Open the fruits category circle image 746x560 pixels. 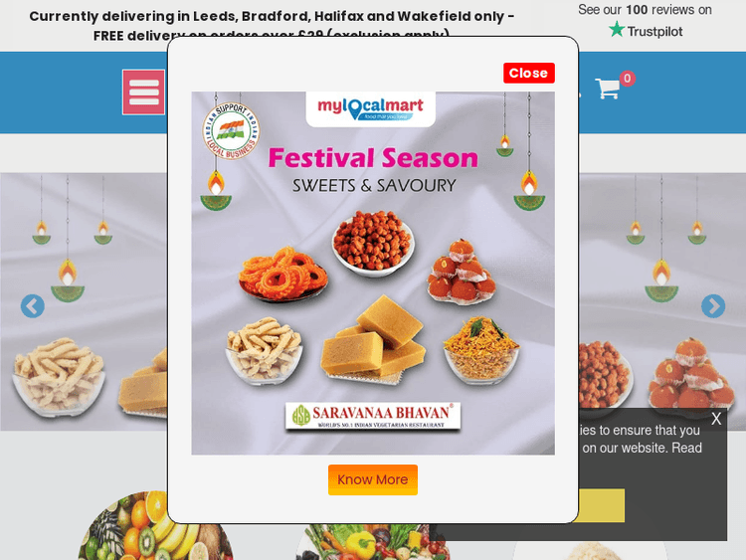pos(155,526)
